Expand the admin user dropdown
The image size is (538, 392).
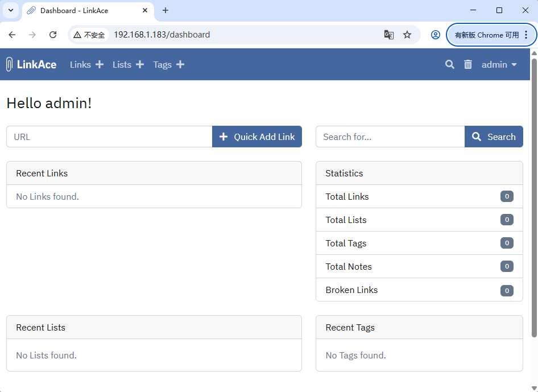499,64
